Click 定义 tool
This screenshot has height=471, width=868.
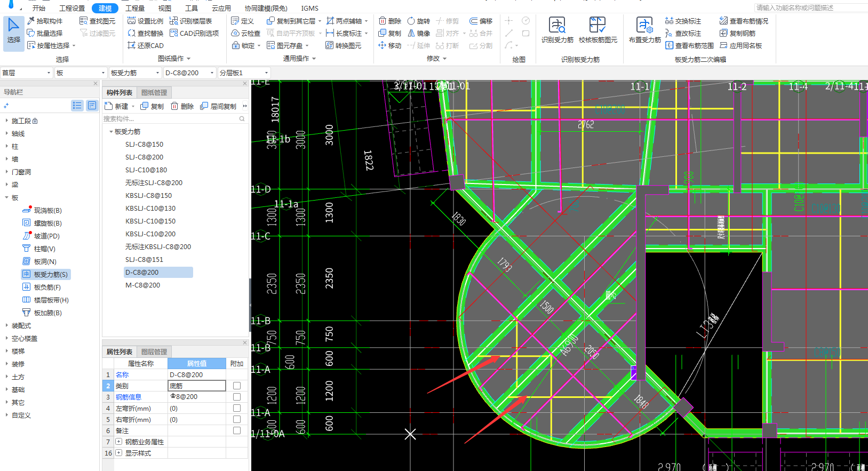point(243,21)
